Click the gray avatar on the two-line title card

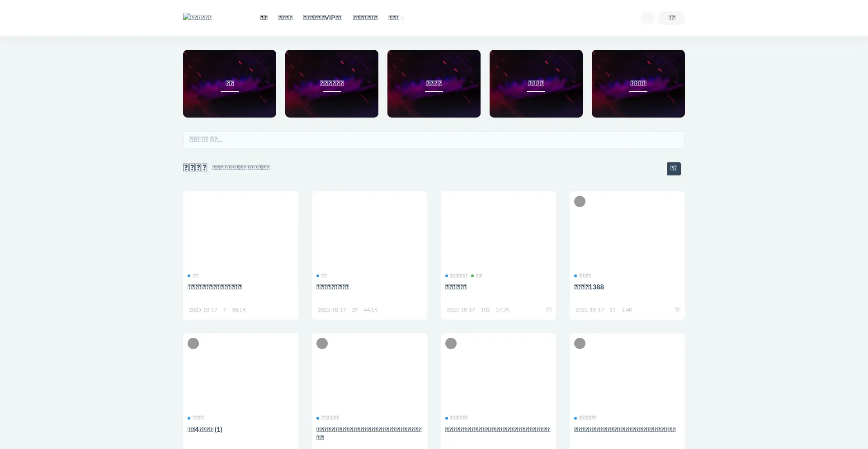coord(322,344)
